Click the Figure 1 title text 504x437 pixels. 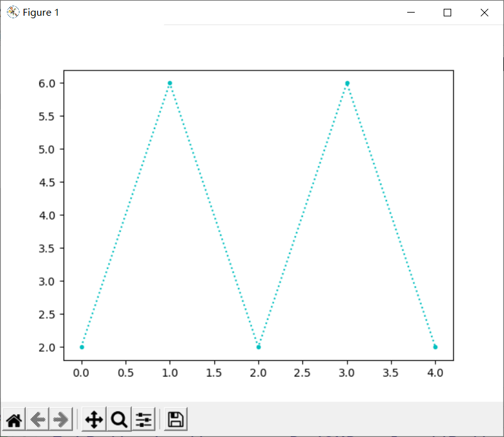41,12
